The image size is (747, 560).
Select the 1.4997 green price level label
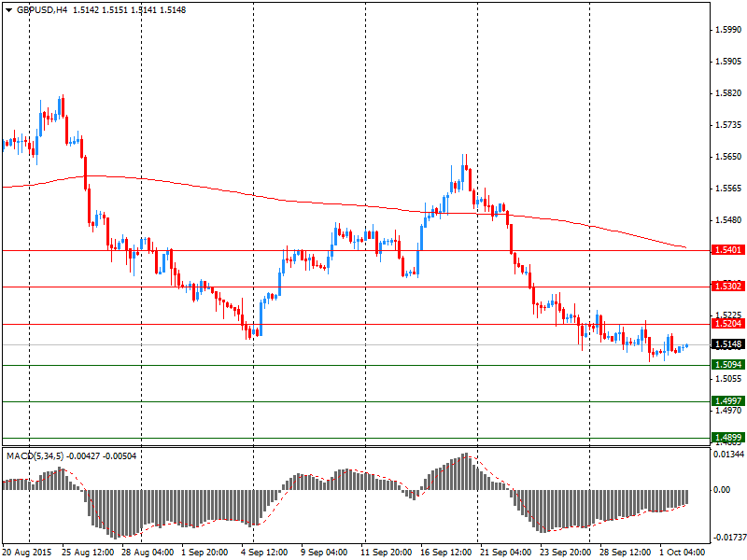point(727,401)
